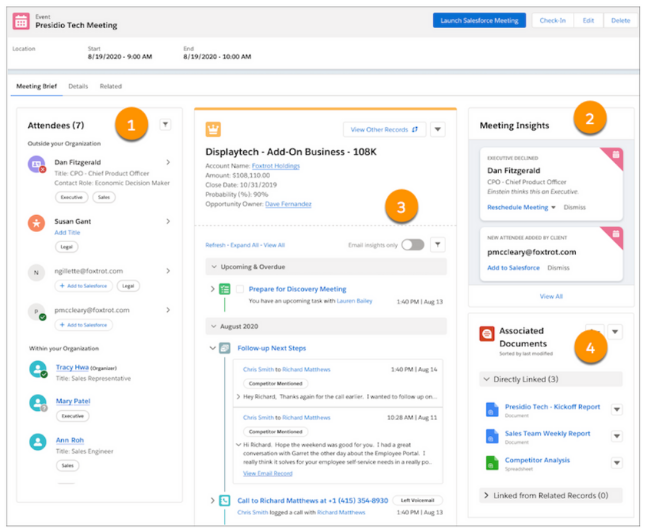This screenshot has height=532, width=648.
Task: Open the Foxtrot Holdings account link
Action: tap(276, 166)
